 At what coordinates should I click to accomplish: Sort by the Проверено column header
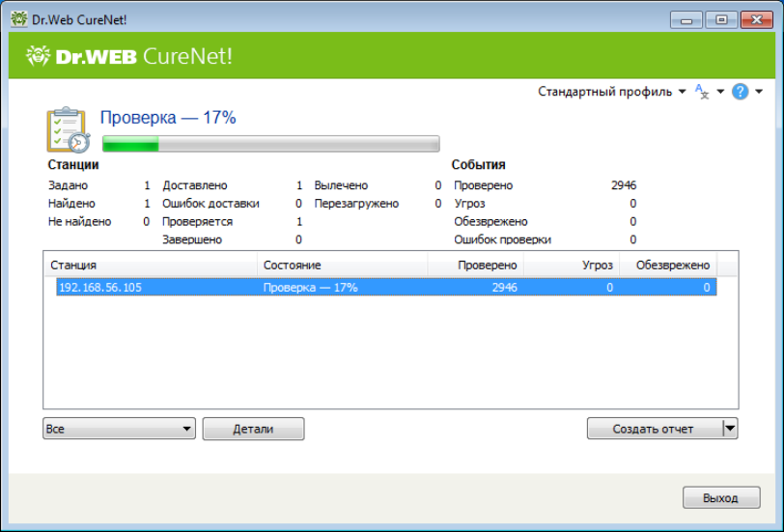[475, 265]
